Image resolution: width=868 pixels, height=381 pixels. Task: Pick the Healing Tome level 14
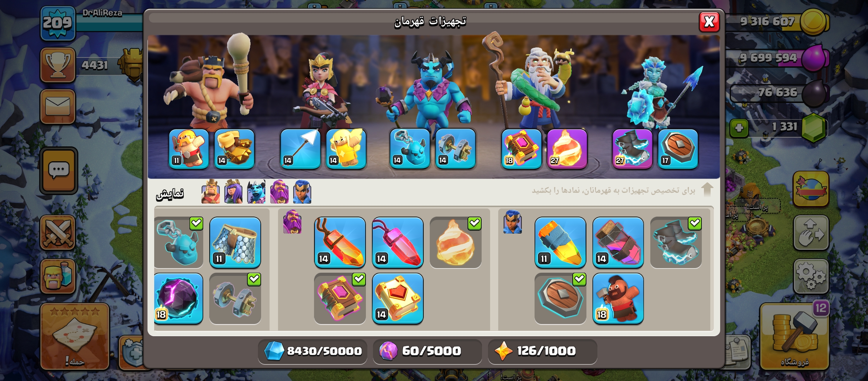click(398, 298)
